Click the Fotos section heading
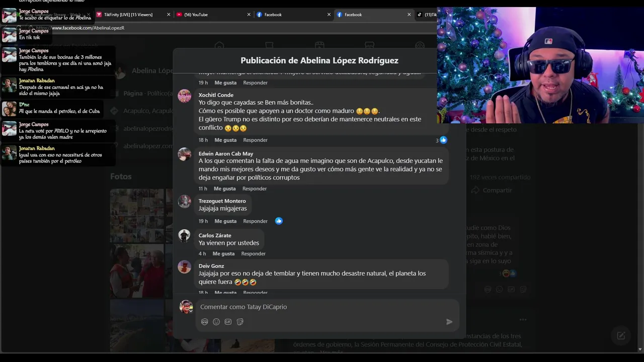Image resolution: width=644 pixels, height=362 pixels. click(x=121, y=176)
